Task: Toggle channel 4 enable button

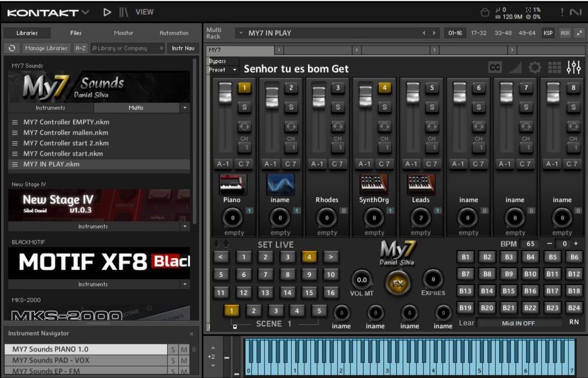Action: coord(385,88)
